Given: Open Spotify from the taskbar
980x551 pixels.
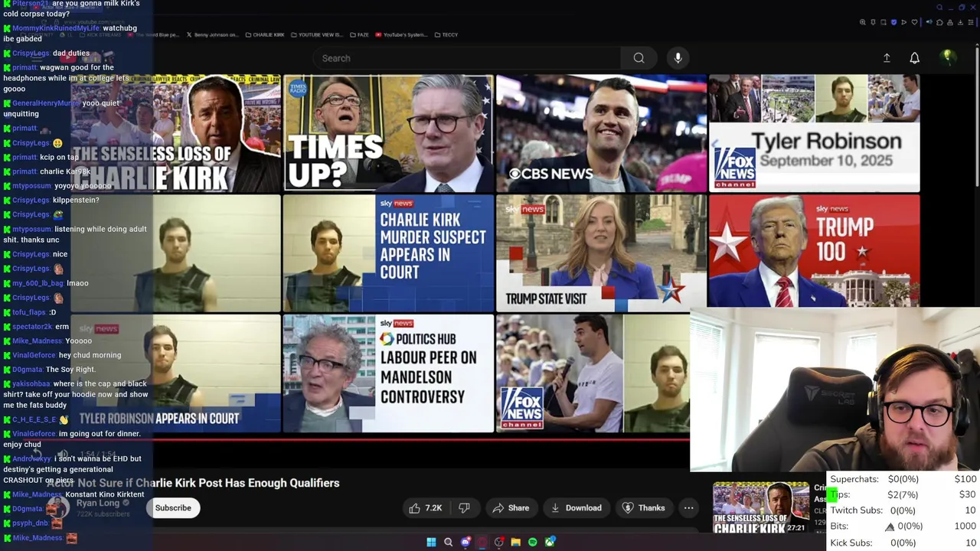Looking at the screenshot, I should (533, 542).
